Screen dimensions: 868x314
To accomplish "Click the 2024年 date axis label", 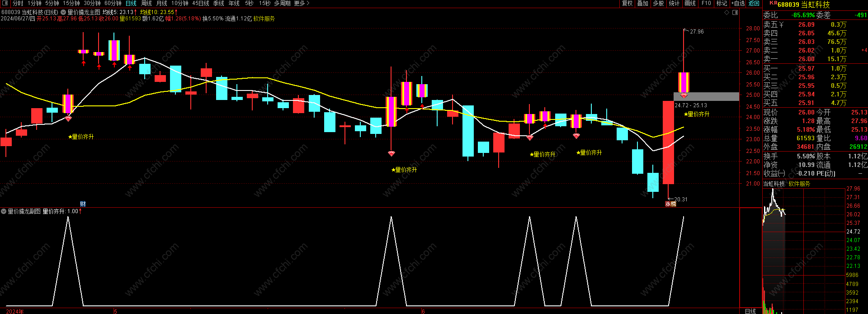I will pyautogui.click(x=15, y=311).
